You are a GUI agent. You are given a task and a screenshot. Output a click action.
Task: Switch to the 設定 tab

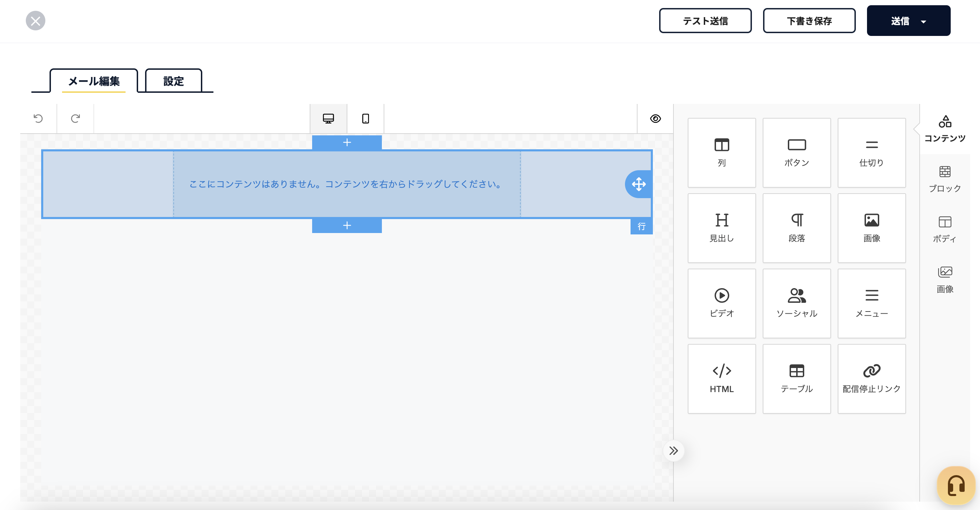[173, 81]
